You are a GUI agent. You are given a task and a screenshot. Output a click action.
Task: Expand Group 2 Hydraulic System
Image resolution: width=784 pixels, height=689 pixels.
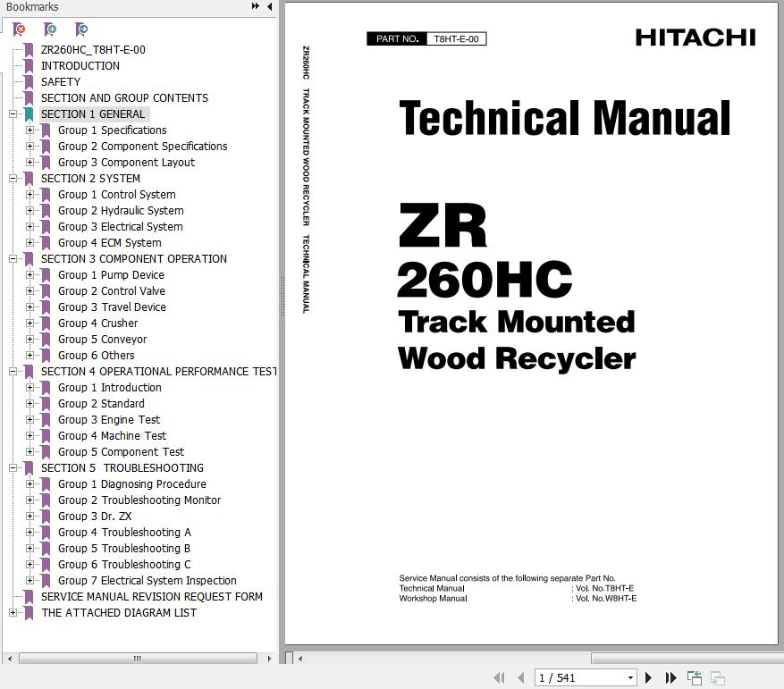tap(30, 211)
